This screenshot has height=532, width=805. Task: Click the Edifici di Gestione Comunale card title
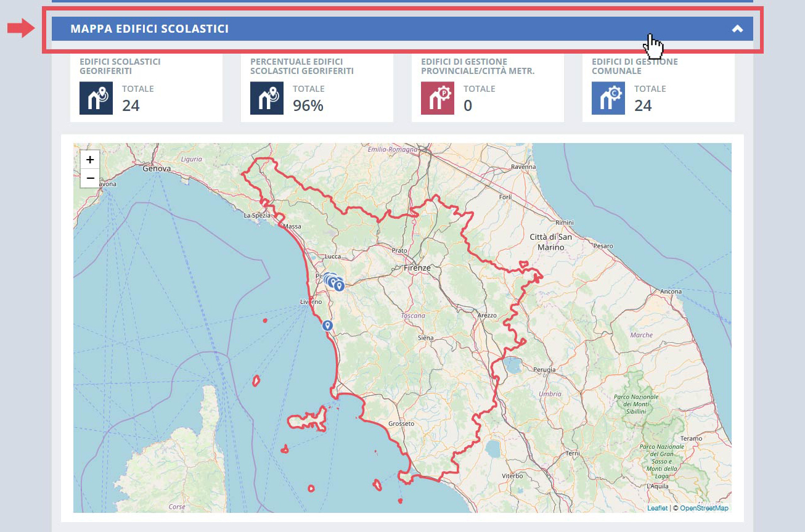(x=634, y=66)
